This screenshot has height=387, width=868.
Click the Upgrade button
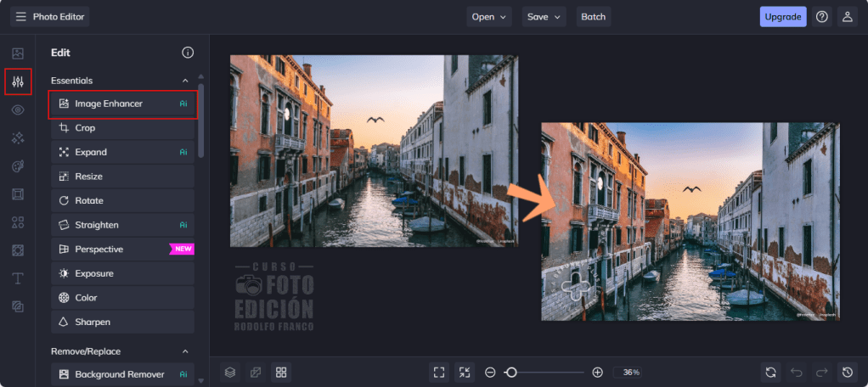(x=782, y=16)
